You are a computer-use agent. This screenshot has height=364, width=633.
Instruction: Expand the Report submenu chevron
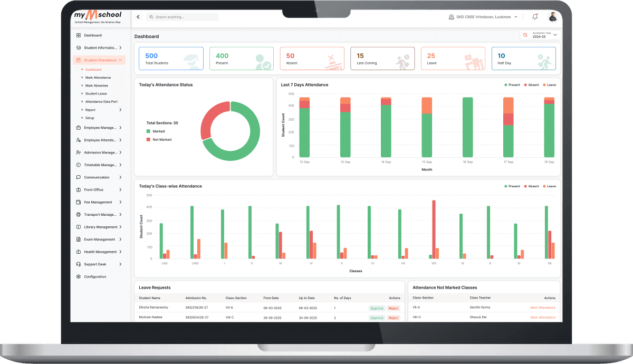pos(120,110)
